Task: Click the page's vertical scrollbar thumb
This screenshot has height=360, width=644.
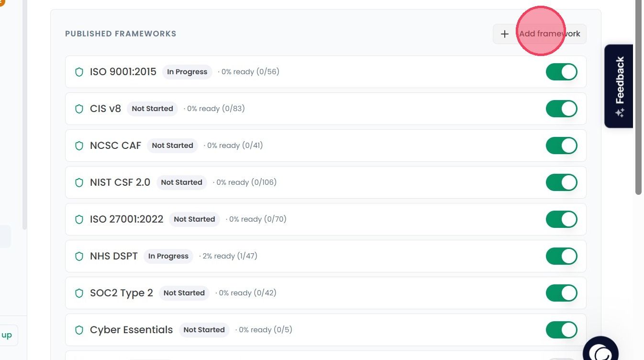Action: pyautogui.click(x=638, y=97)
